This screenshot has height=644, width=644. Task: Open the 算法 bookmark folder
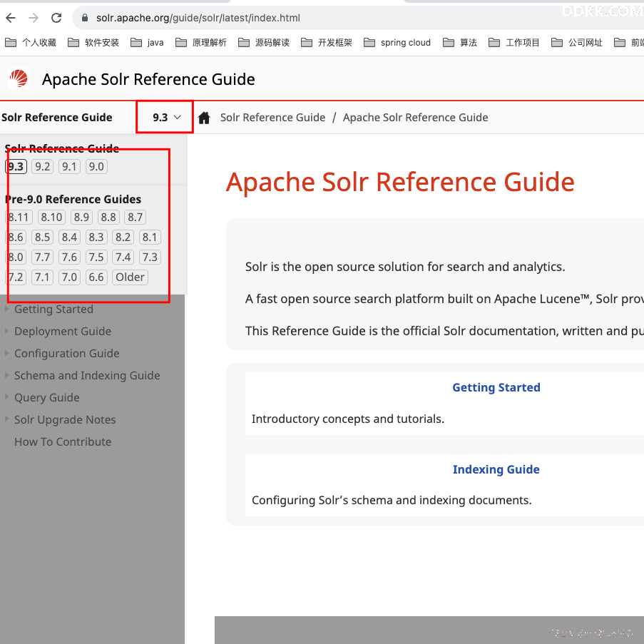coord(460,42)
